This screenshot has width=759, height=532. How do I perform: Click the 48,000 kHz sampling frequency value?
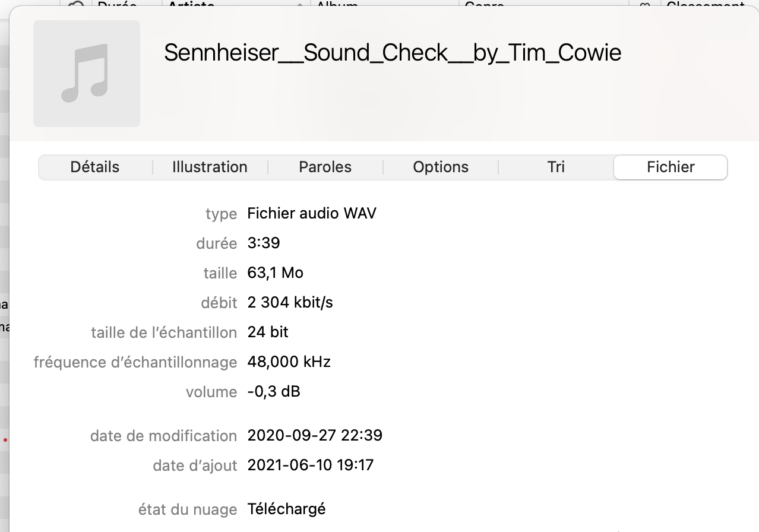[x=289, y=362]
